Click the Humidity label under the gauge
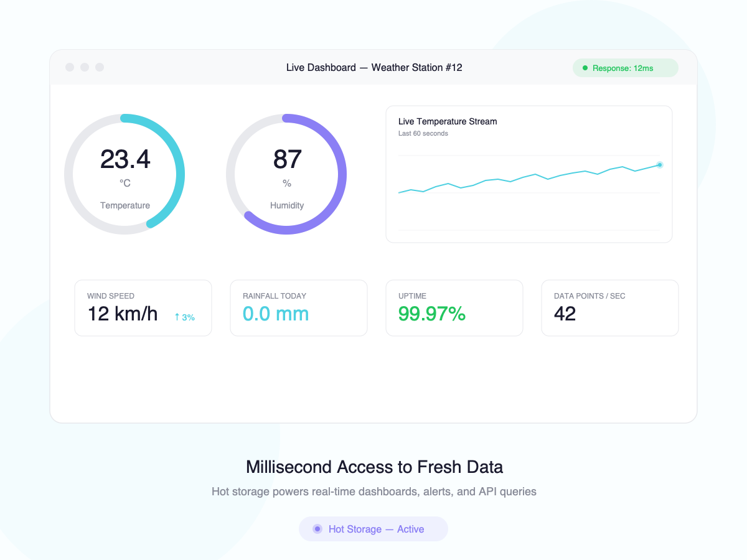The image size is (747, 560). click(287, 205)
